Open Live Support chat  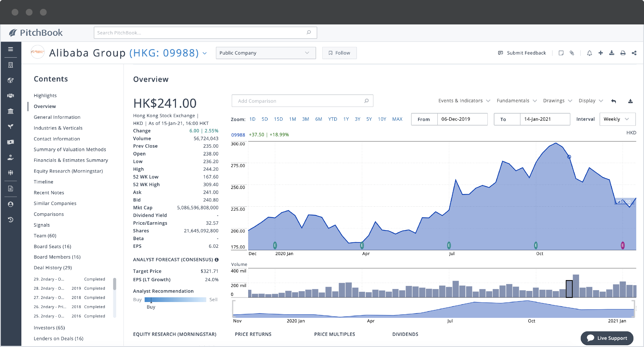point(607,338)
